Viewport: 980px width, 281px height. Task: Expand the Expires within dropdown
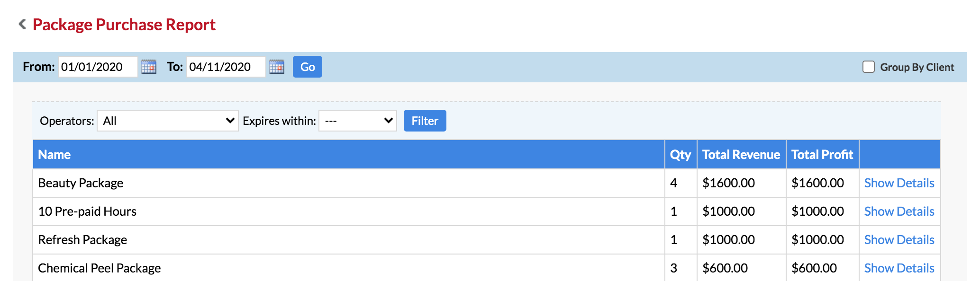point(358,121)
